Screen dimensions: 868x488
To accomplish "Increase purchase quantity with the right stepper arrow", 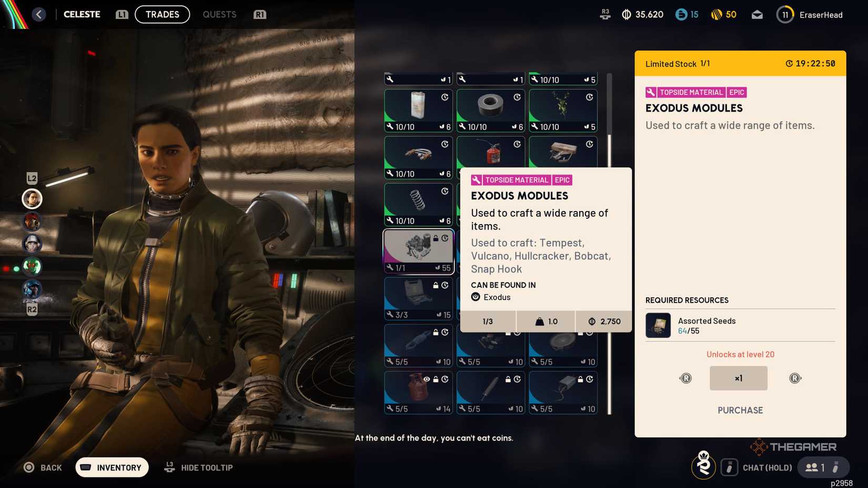I will (795, 378).
